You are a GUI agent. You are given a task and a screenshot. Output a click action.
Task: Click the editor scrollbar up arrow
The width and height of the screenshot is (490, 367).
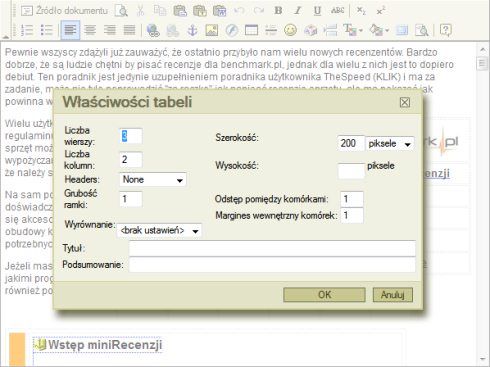483,50
